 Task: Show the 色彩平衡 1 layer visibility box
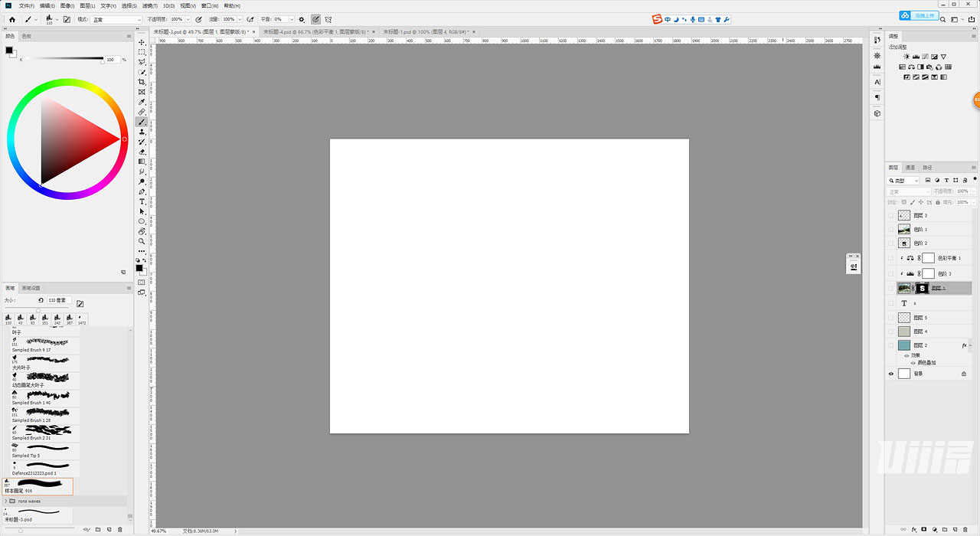pyautogui.click(x=890, y=258)
